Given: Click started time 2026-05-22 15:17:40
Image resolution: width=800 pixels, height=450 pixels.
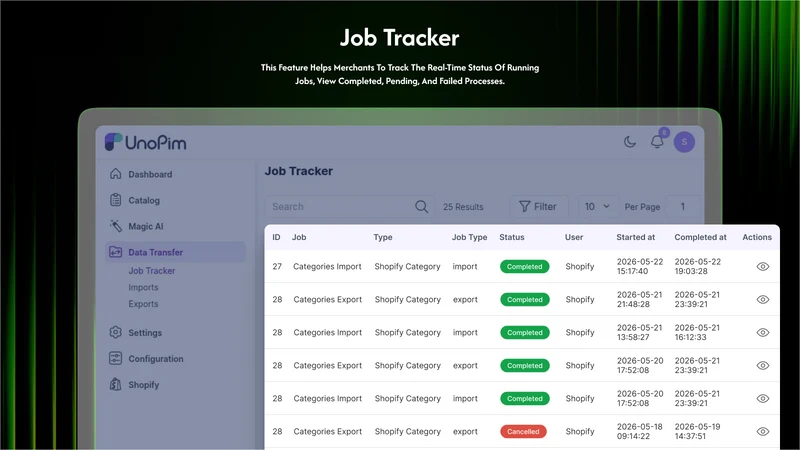Looking at the screenshot, I should pyautogui.click(x=640, y=266).
